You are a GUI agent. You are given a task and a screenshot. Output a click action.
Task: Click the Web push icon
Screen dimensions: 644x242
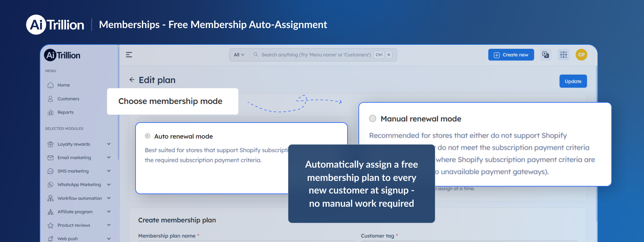point(50,239)
